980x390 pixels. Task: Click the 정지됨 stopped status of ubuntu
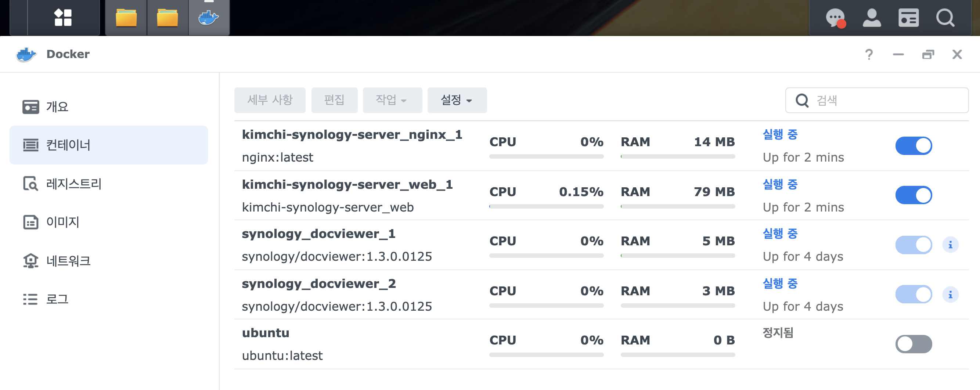[778, 333]
